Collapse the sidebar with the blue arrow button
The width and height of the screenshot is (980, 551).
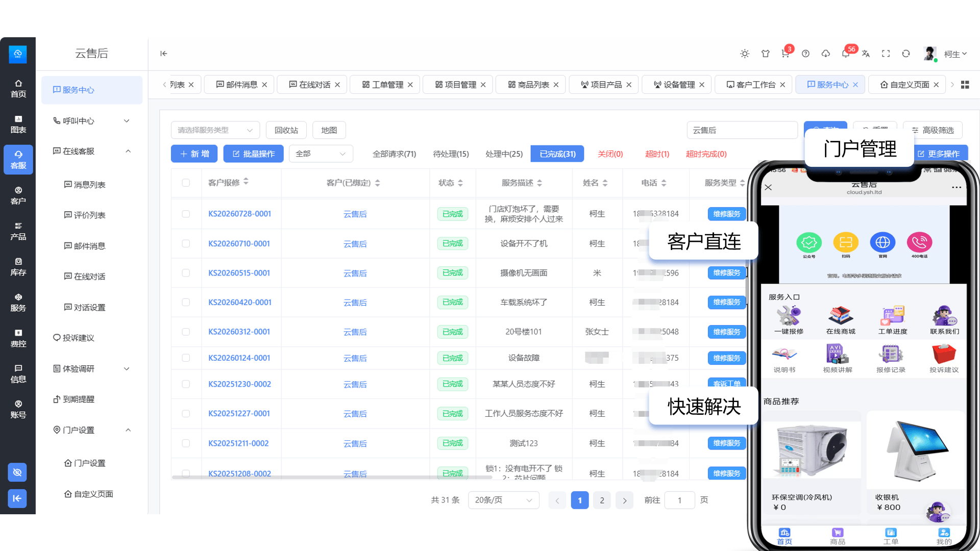(17, 498)
